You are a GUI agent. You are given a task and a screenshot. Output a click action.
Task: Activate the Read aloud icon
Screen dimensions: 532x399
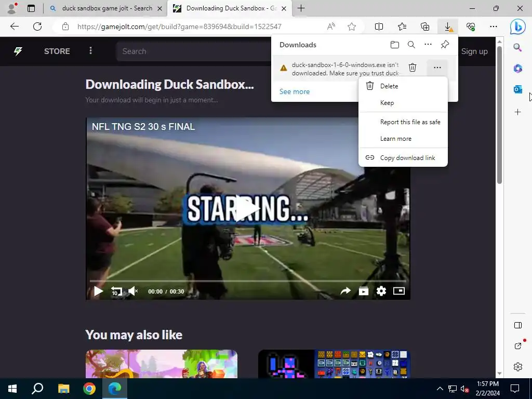[x=331, y=26]
